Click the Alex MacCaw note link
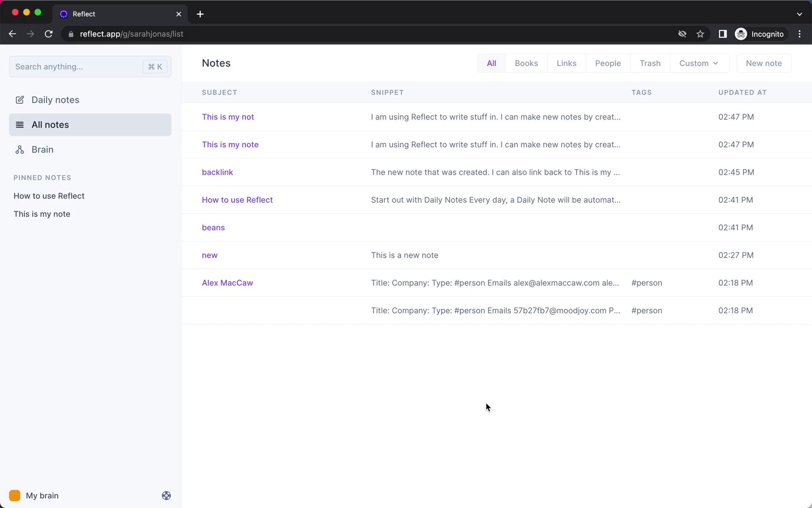Viewport: 812px width, 508px height. [228, 283]
